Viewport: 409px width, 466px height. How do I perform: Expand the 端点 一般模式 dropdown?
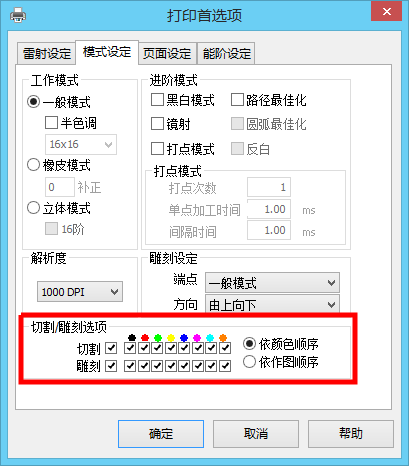272,283
